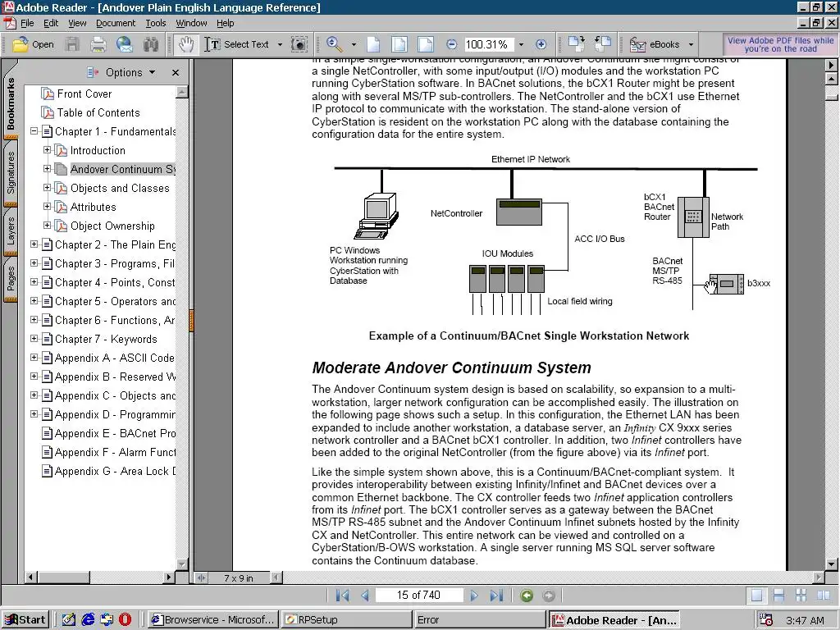This screenshot has height=630, width=840.
Task: Click the Rotate Counterclockwise icon
Action: 603,44
